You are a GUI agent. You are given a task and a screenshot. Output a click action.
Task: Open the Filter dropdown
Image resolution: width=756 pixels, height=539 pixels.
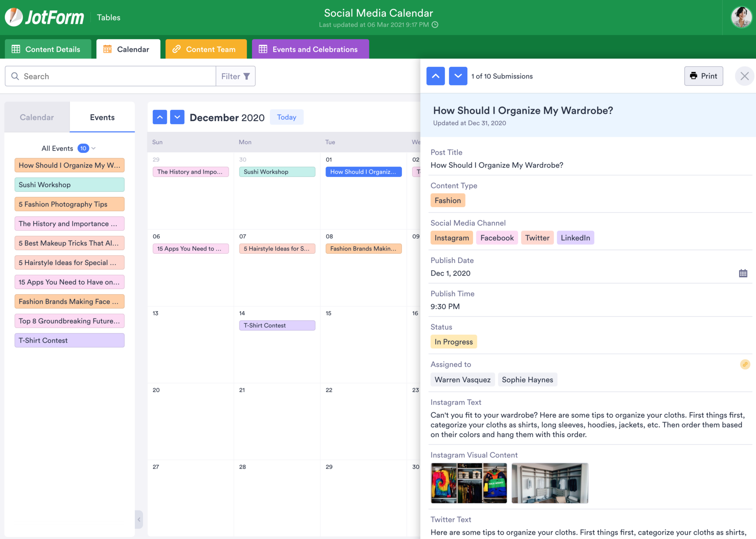click(236, 76)
